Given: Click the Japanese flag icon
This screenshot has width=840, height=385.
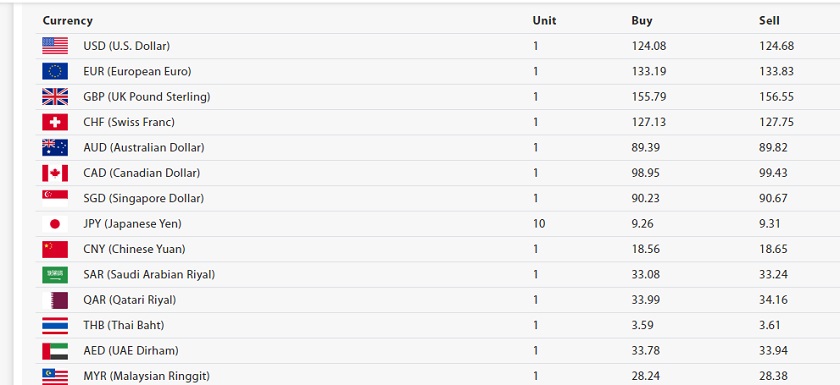Looking at the screenshot, I should tap(55, 224).
